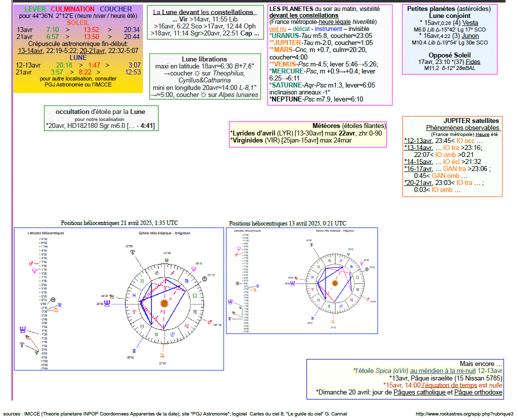
Task: Click the 'sources : IMCCE' footer line
Action: 175,413
